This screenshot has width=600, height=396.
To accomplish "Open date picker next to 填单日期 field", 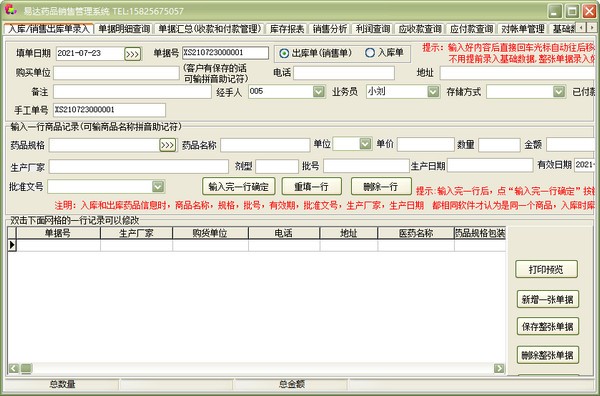I will click(x=133, y=54).
